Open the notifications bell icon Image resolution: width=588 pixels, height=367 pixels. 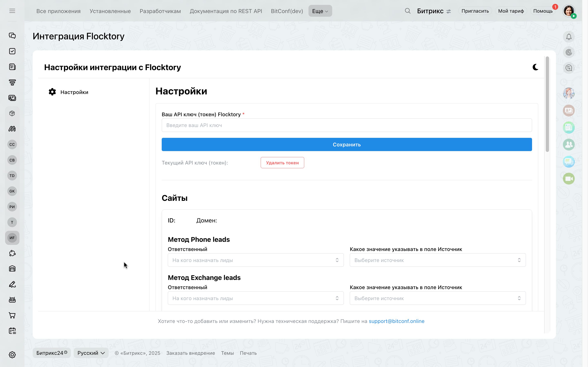pyautogui.click(x=569, y=37)
